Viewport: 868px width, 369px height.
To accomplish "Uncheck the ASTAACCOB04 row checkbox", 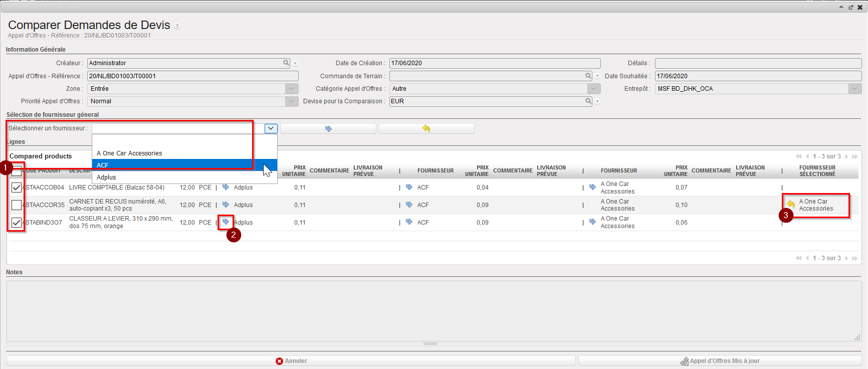I will coord(17,188).
